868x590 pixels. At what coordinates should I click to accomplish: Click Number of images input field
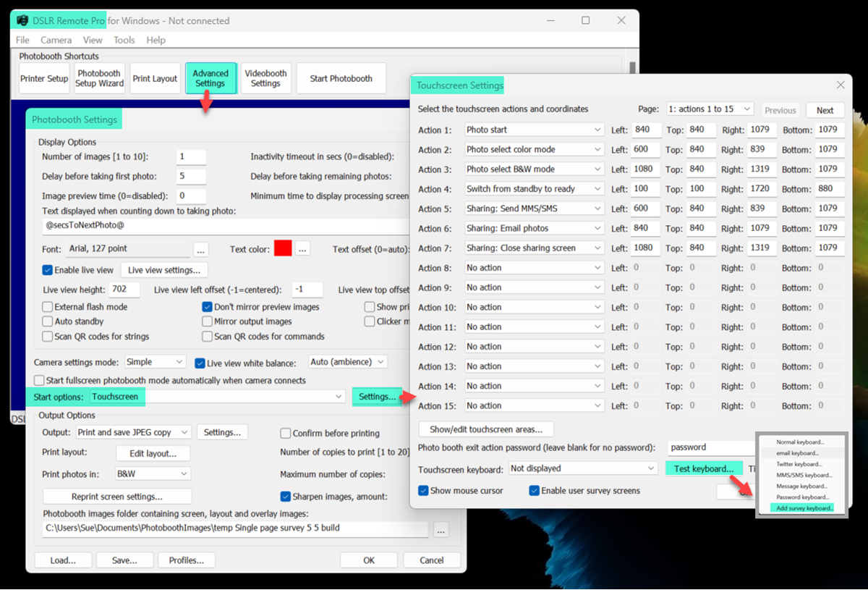pyautogui.click(x=191, y=156)
